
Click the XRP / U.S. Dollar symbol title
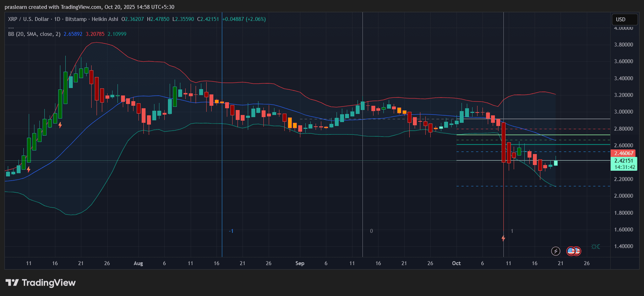click(28, 19)
